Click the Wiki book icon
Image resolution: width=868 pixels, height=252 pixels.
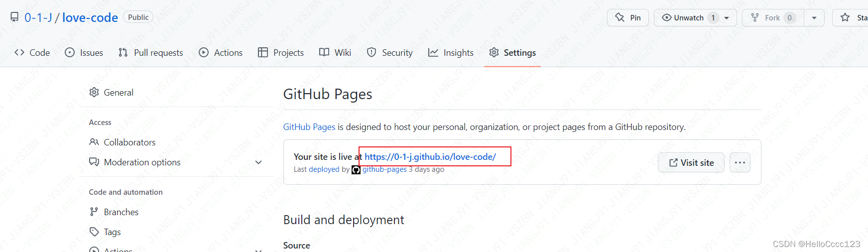[324, 52]
